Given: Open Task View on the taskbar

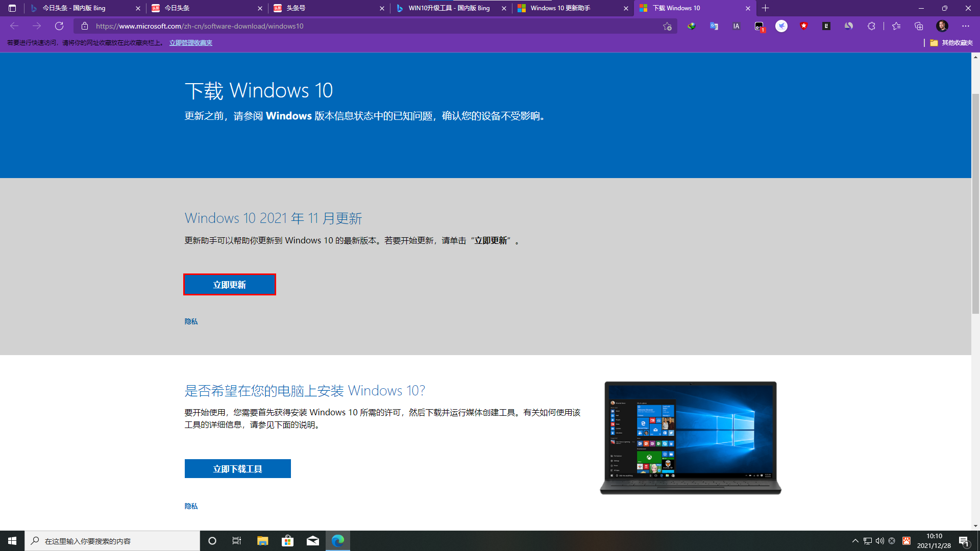Looking at the screenshot, I should coord(237,541).
